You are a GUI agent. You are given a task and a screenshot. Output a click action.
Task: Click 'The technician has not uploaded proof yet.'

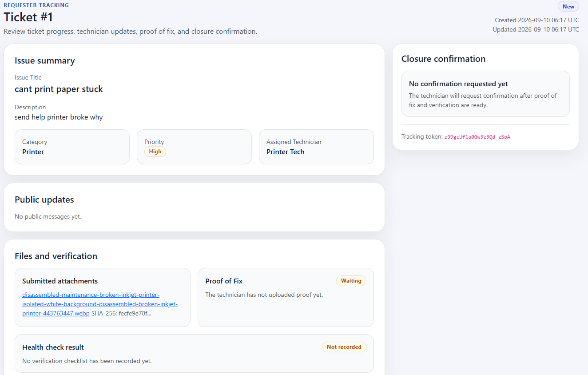click(264, 295)
